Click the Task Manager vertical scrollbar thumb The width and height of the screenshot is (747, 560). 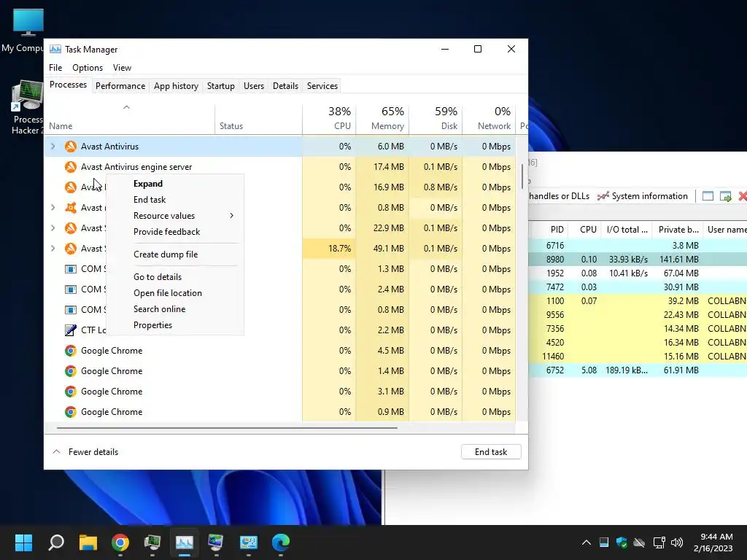(x=522, y=176)
